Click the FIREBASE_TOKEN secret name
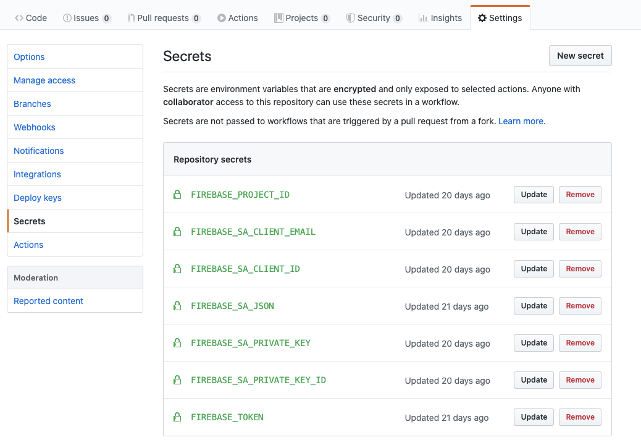Image resolution: width=641 pixels, height=440 pixels. coord(227,417)
